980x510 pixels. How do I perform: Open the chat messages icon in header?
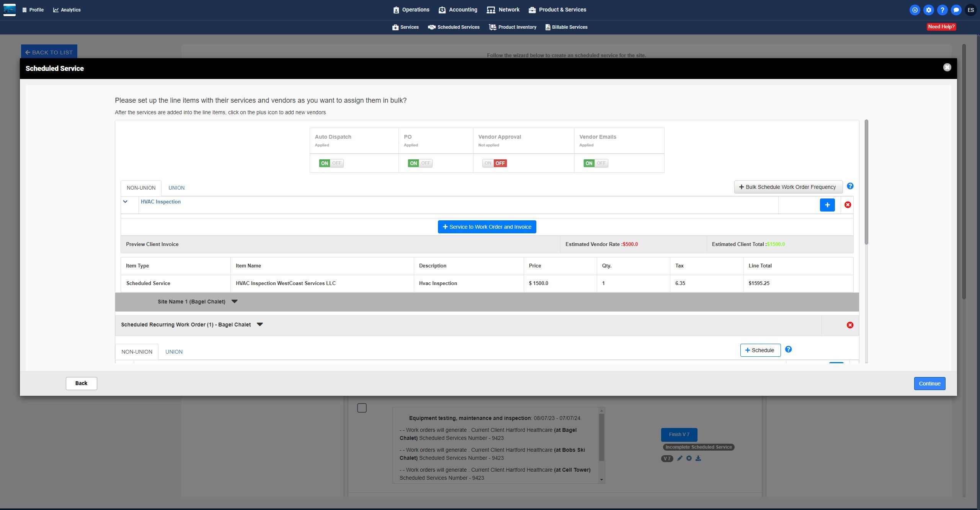tap(956, 10)
